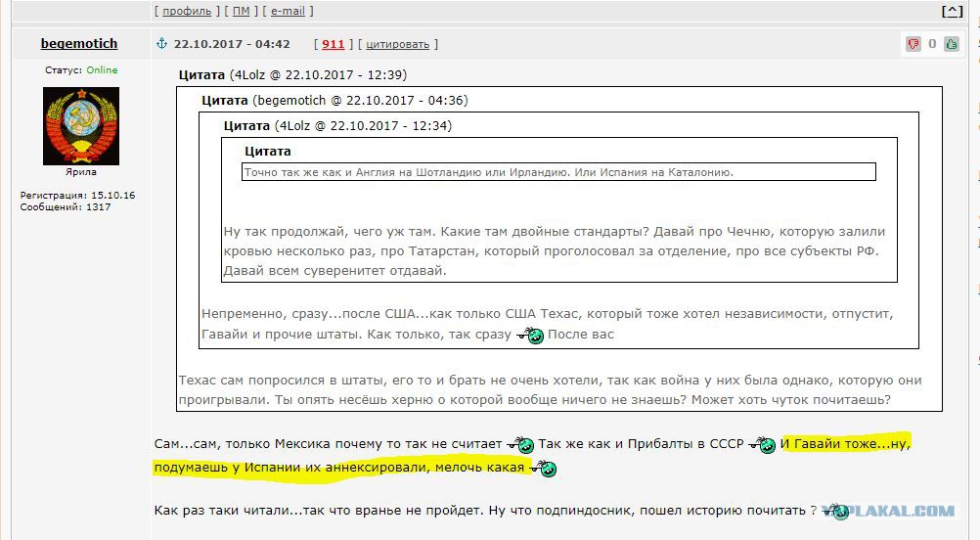Open the профиль link
This screenshot has height=540, width=980.
pyautogui.click(x=187, y=12)
